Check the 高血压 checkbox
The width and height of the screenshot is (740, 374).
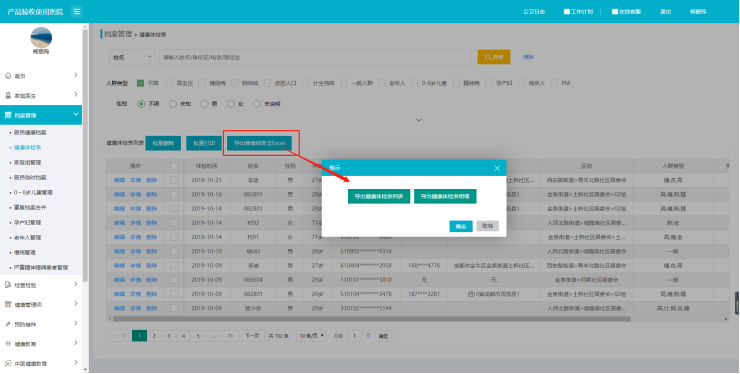[170, 83]
